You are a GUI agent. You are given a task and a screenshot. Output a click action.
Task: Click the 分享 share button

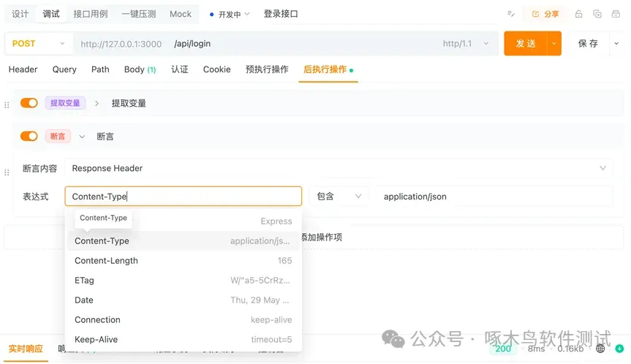[545, 14]
